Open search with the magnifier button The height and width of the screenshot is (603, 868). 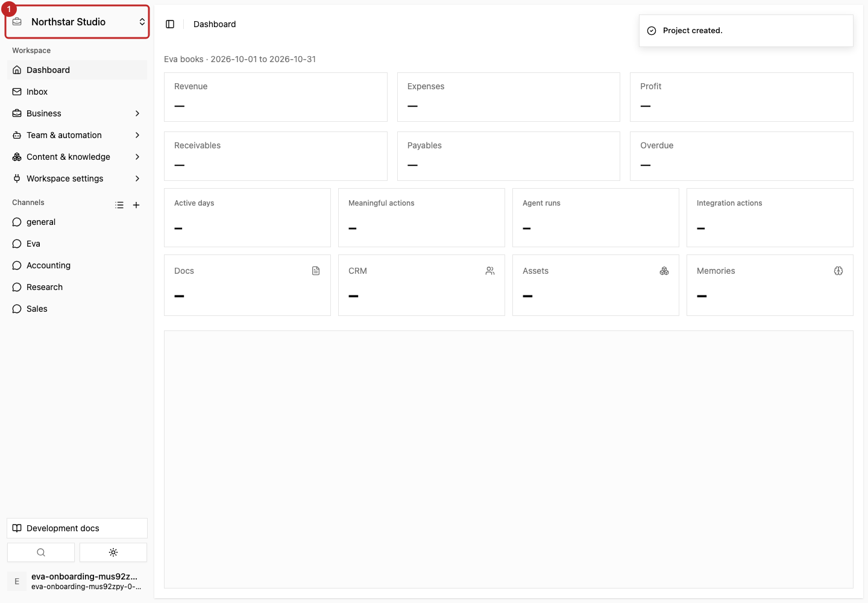(x=41, y=552)
